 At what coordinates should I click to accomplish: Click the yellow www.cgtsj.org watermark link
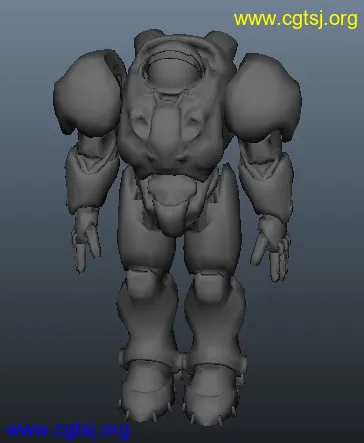(295, 20)
